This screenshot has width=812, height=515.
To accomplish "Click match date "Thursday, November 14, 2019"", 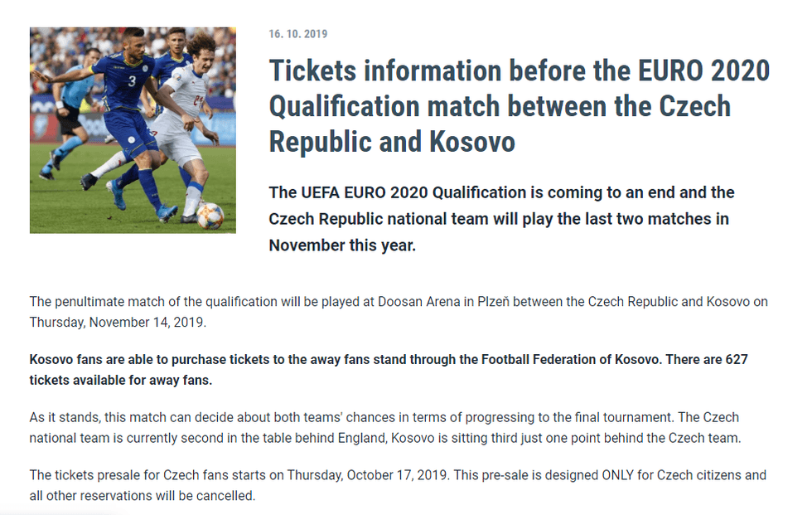I will click(118, 322).
